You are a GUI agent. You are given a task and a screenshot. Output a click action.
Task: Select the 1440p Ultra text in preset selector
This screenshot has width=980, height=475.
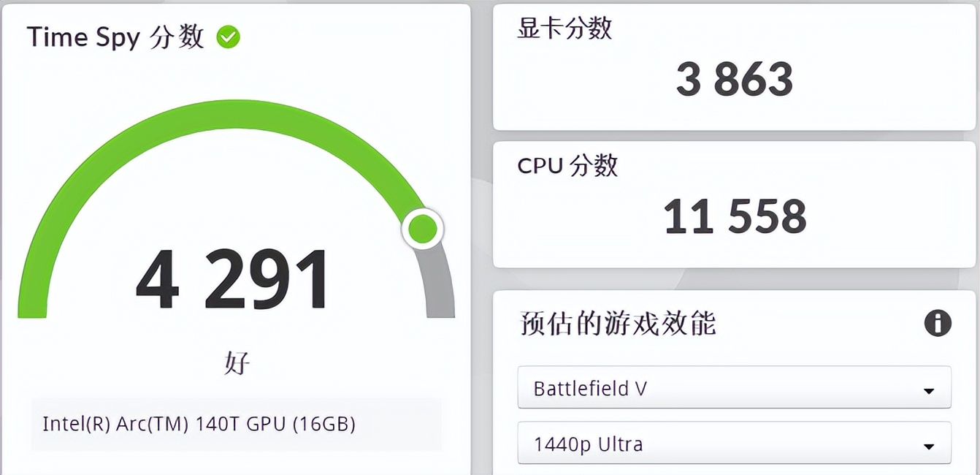coord(588,444)
